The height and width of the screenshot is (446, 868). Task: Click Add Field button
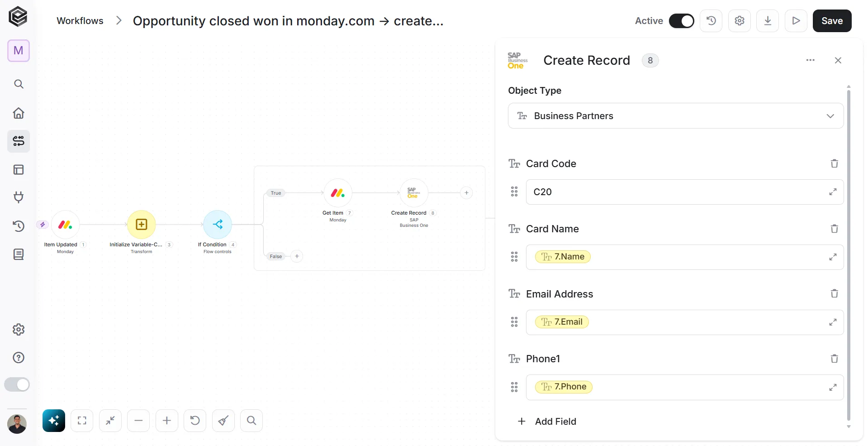coord(547,422)
